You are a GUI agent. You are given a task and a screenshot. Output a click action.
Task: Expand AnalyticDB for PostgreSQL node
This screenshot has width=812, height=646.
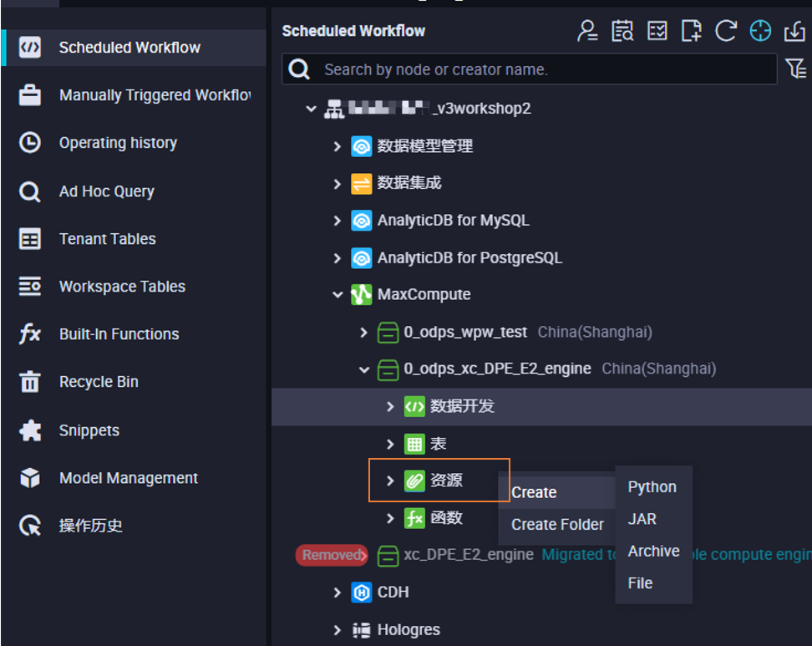337,258
